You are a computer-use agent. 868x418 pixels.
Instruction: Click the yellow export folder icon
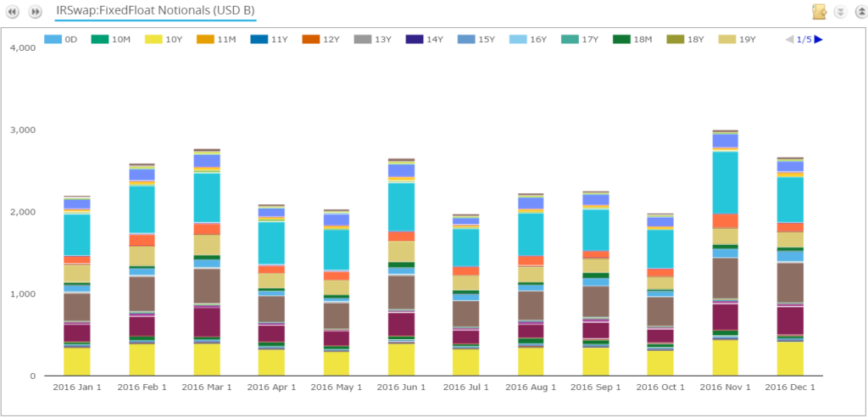(x=819, y=12)
